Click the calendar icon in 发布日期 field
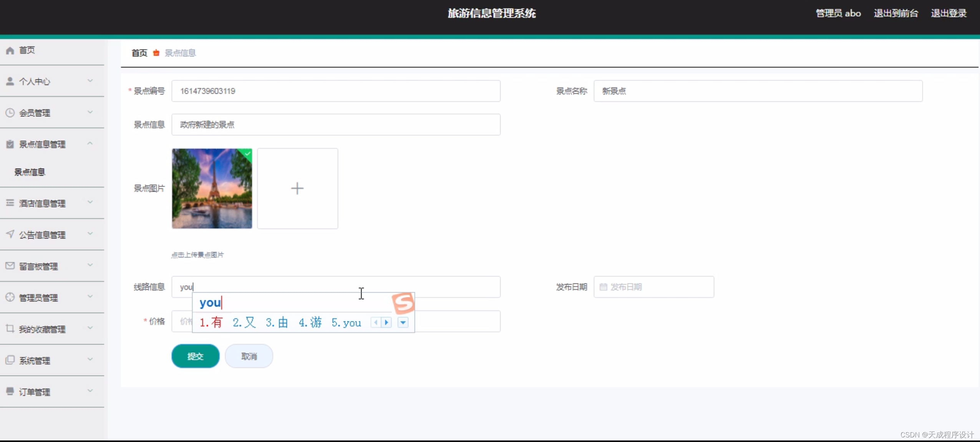This screenshot has height=442, width=980. [x=603, y=287]
